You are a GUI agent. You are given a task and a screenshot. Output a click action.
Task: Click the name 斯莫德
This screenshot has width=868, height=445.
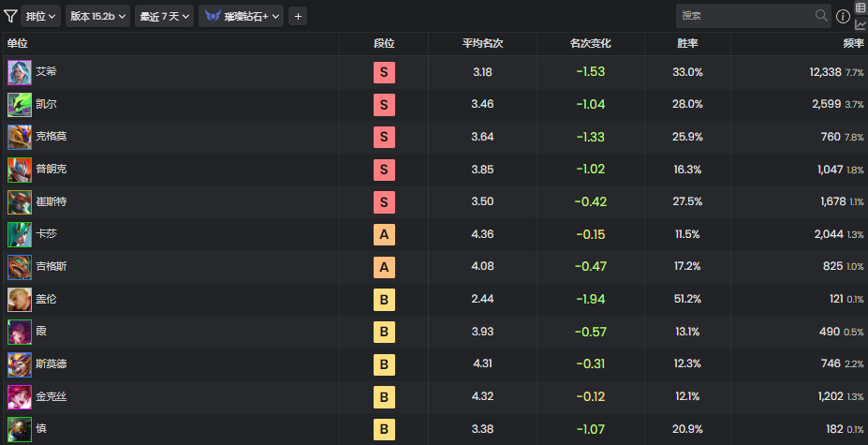coord(51,364)
